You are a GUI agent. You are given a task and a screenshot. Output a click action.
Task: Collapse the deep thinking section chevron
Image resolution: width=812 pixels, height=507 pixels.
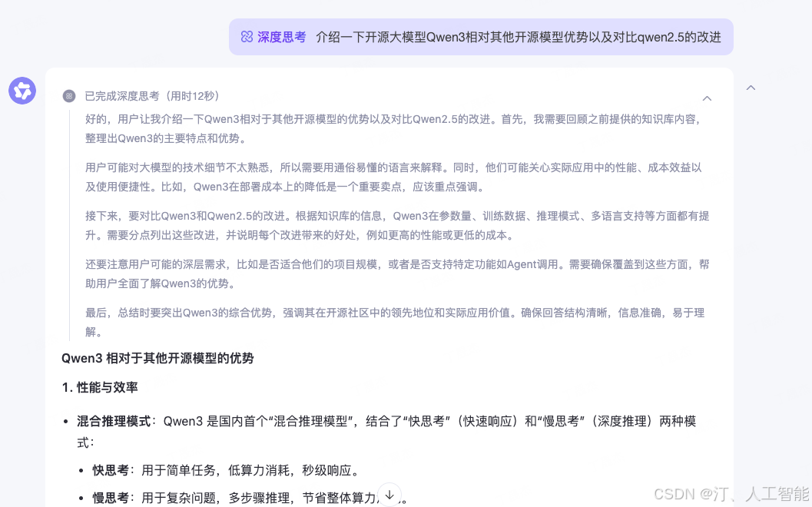point(707,98)
